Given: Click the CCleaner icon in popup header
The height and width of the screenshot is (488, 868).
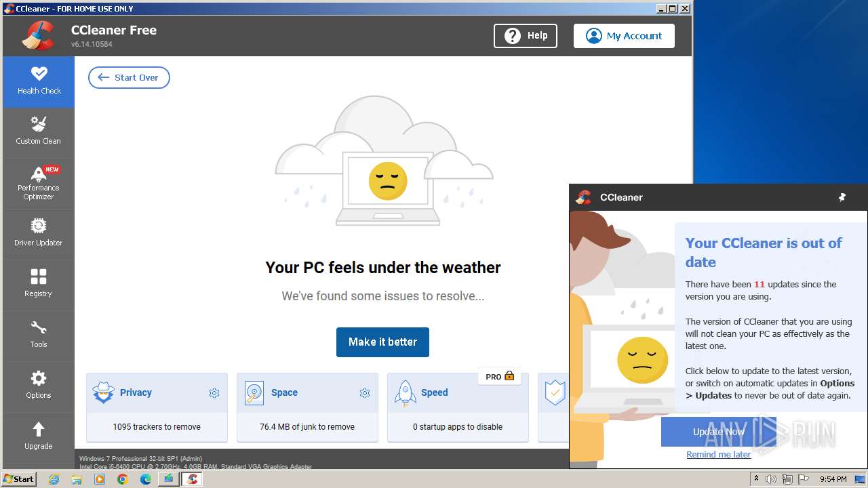Looking at the screenshot, I should point(583,197).
